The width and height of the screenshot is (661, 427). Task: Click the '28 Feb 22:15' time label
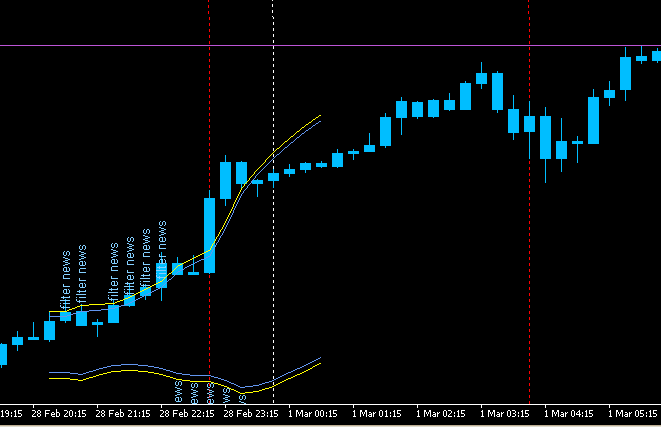point(187,414)
